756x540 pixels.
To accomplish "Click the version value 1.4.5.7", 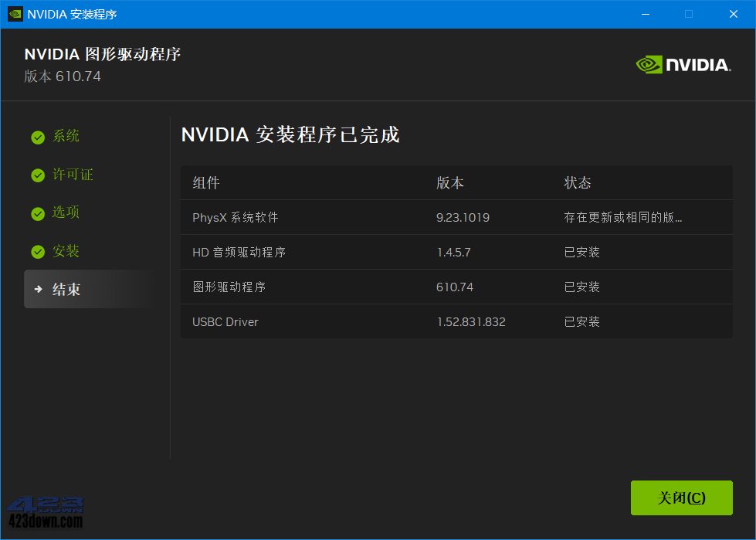I will (454, 252).
